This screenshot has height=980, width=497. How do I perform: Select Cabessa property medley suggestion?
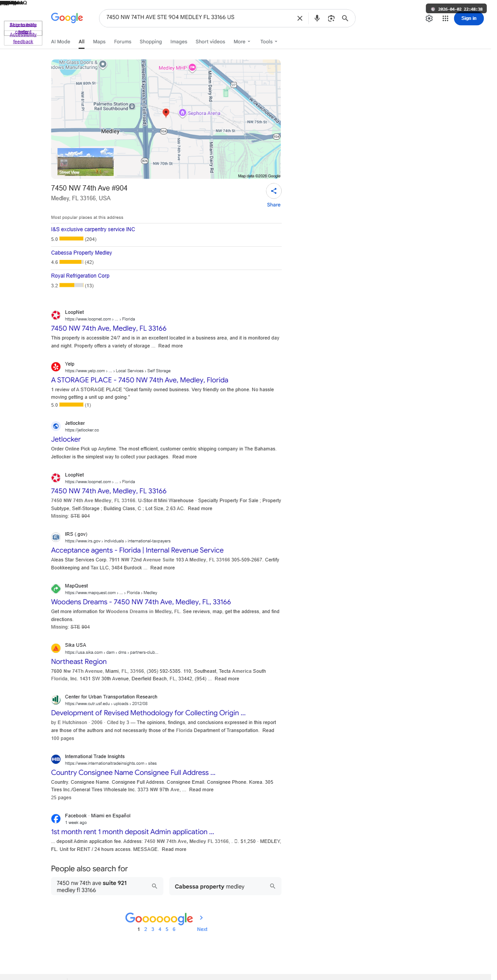(225, 886)
